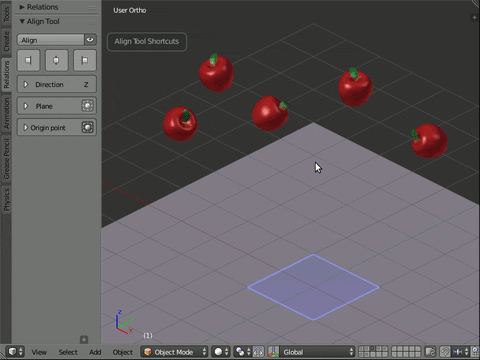480x360 pixels.
Task: Open the Select menu
Action: (x=68, y=352)
